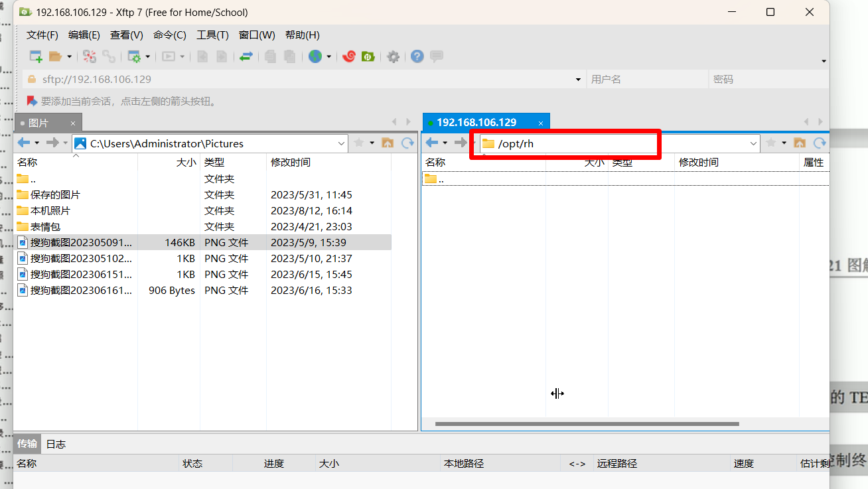Click the globe encoding icon
Image resolution: width=868 pixels, height=489 pixels.
tap(315, 57)
